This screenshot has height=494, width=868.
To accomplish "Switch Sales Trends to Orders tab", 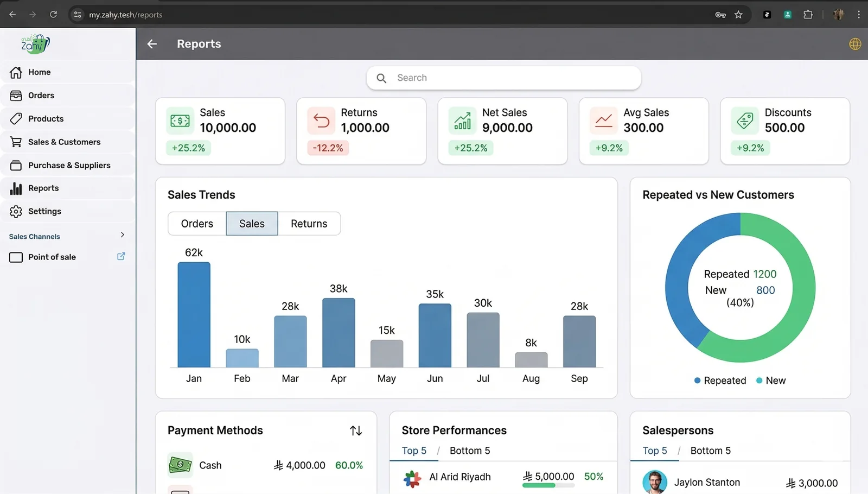I will (x=197, y=224).
